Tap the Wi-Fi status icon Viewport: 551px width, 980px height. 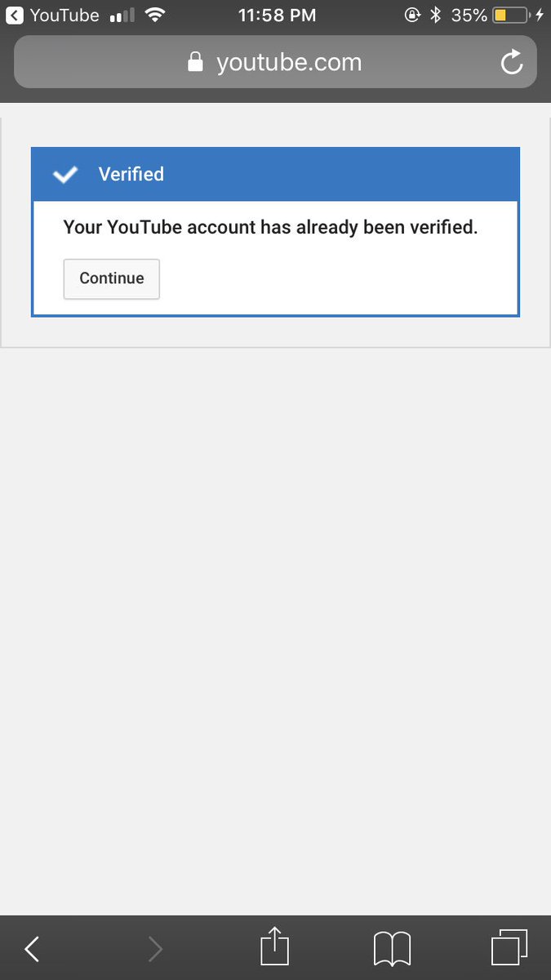click(153, 15)
